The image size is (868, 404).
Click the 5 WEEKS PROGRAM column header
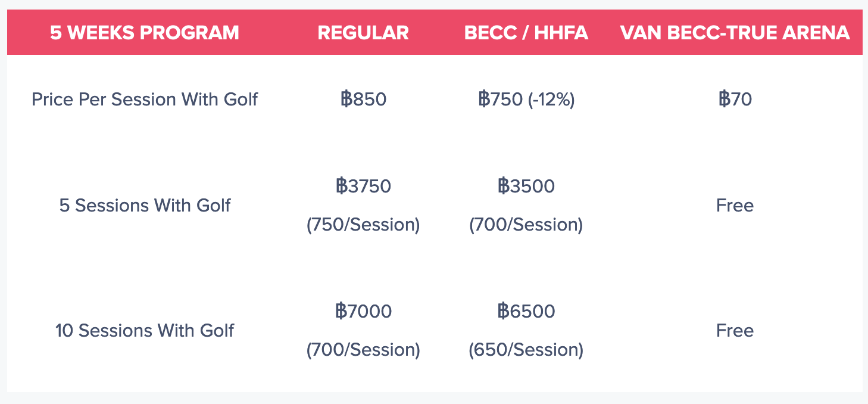pyautogui.click(x=145, y=33)
